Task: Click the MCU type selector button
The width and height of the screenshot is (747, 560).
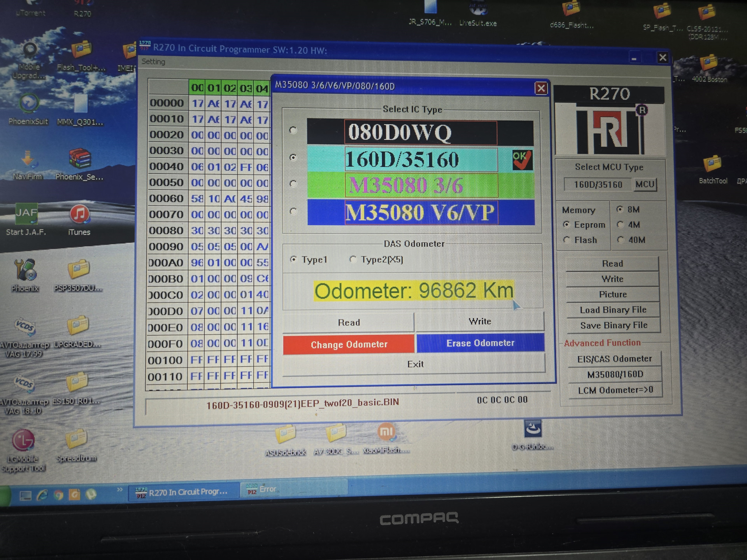Action: 645,184
